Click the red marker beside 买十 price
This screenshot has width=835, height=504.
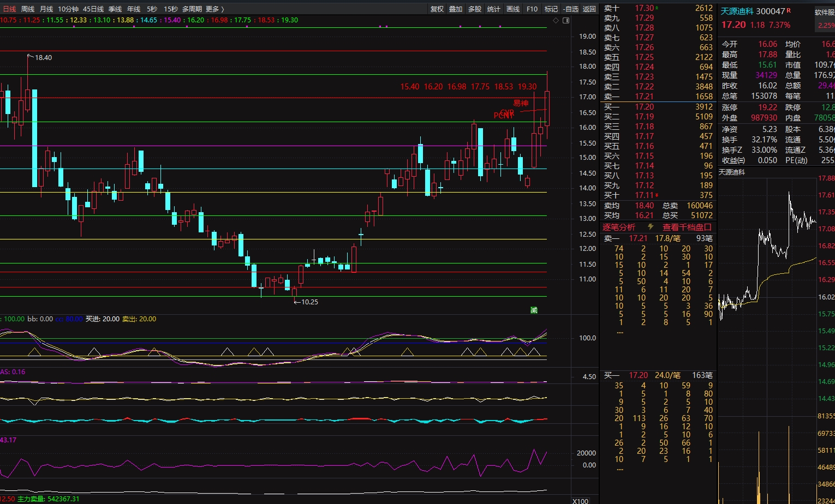pyautogui.click(x=657, y=195)
